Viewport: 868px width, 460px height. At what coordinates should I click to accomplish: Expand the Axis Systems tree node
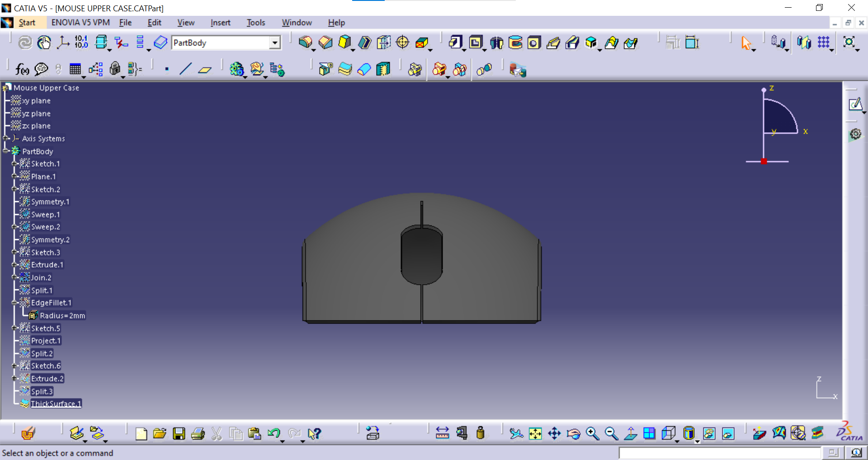(6, 138)
